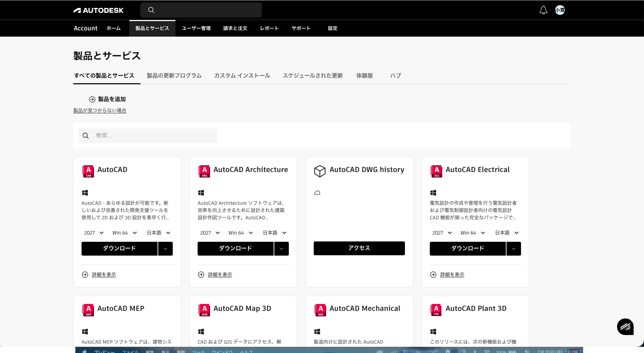Click Windows platform icon on AutoCAD Map 3D card
This screenshot has height=353, width=644.
[x=201, y=332]
